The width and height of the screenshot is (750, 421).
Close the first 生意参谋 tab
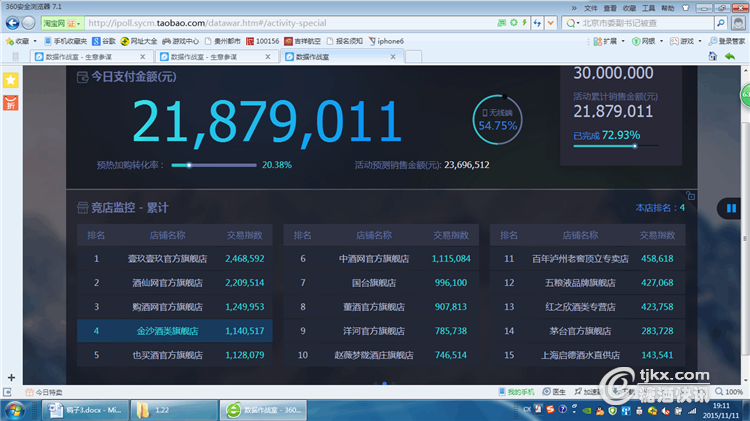point(143,57)
